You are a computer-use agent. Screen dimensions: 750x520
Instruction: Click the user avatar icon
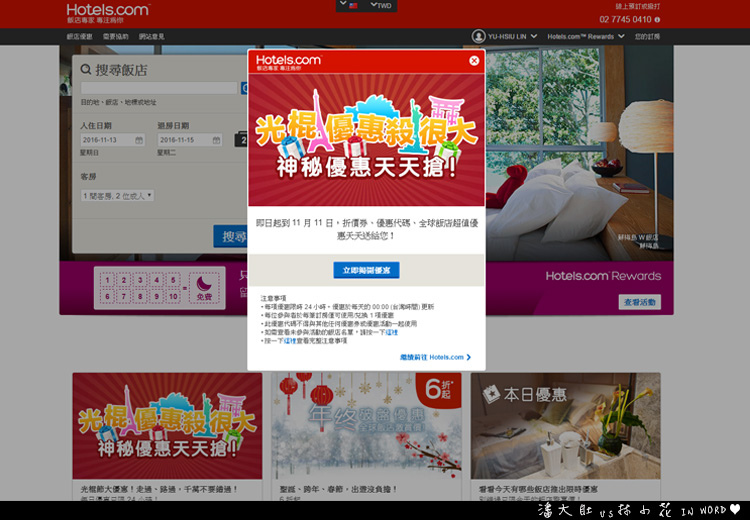[478, 36]
